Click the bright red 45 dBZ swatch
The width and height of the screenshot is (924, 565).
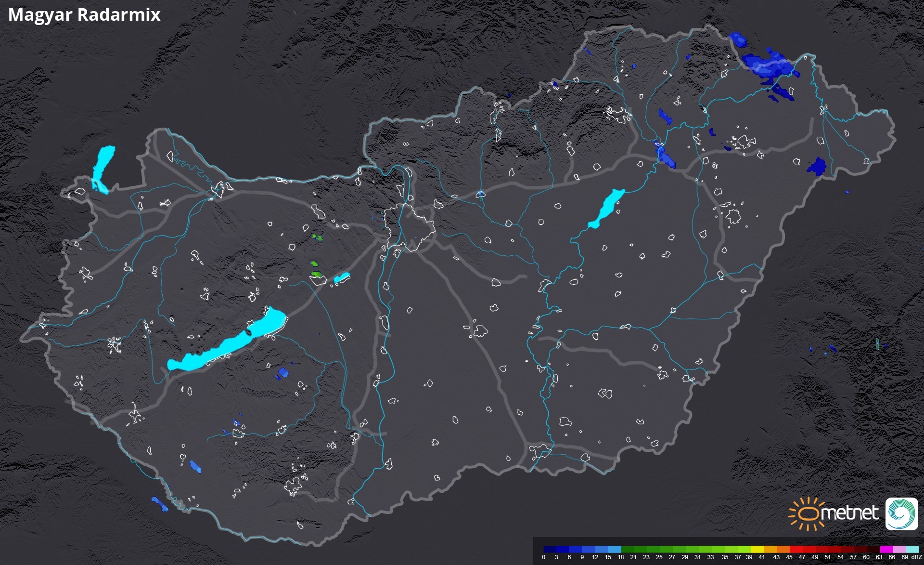pos(796,549)
